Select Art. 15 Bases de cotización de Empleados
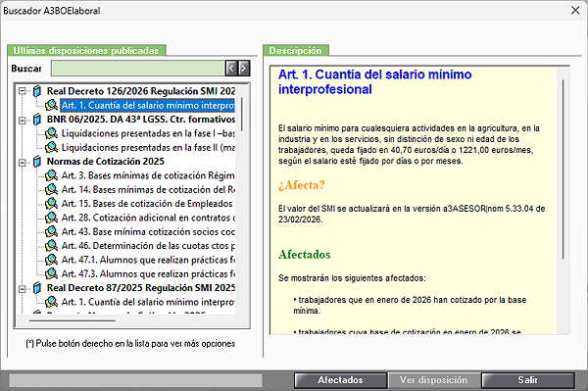The image size is (588, 391). click(147, 204)
